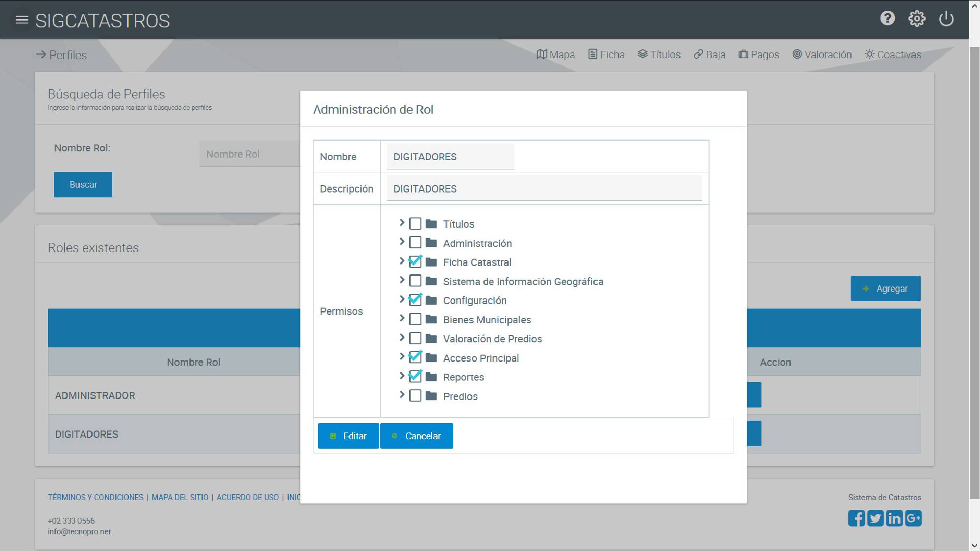Uncheck the Ficha Catastral permission checkbox

(x=415, y=262)
